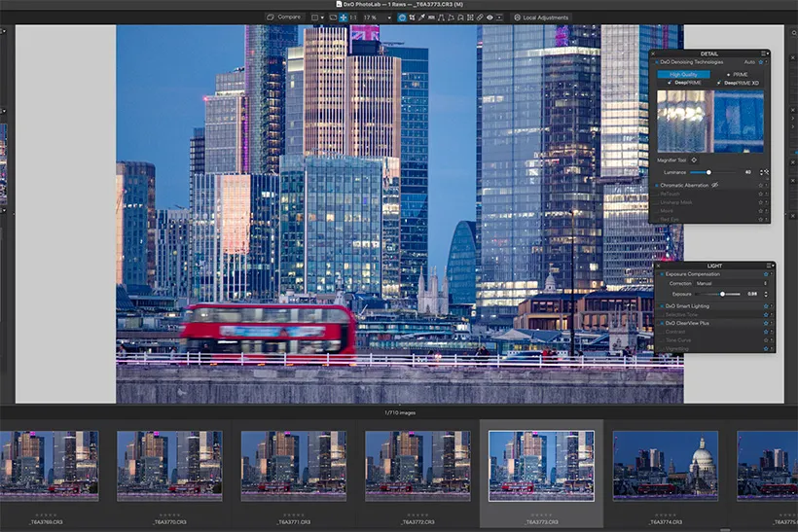Choose the PRIME denoising mode
The image size is (798, 532).
737,75
